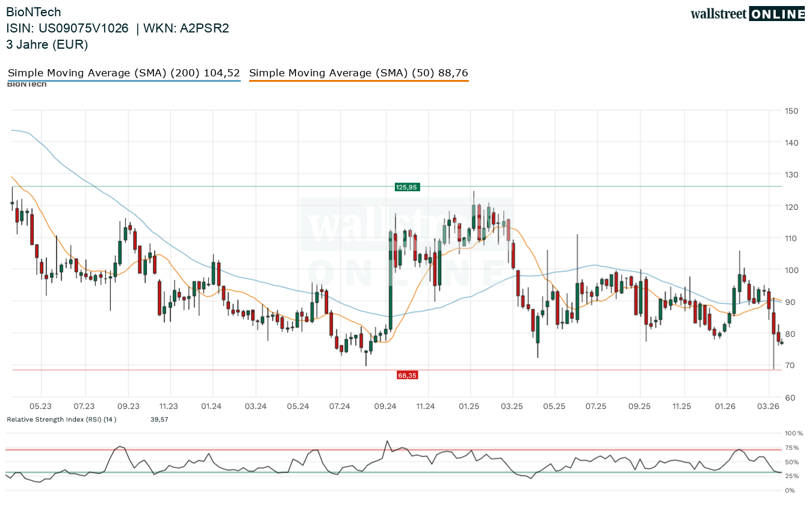
Task: Click the wallstreet ONLINE logo
Action: point(747,14)
